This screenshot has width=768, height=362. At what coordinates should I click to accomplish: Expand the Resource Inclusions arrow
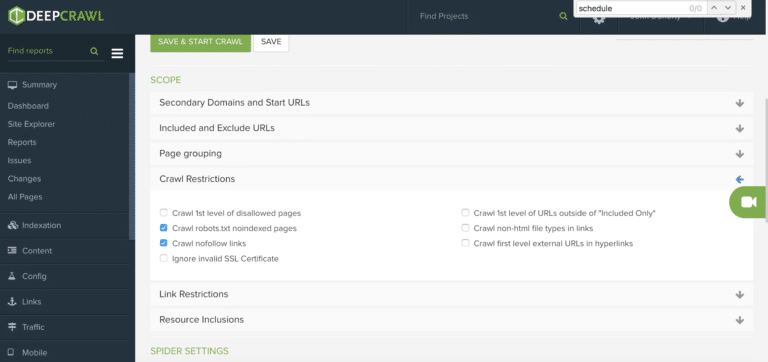(x=740, y=320)
